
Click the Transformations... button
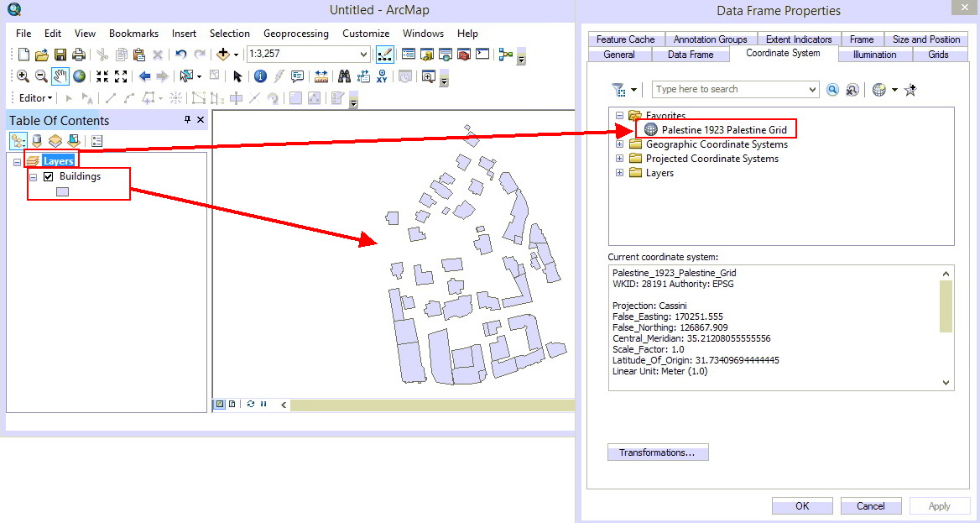pos(658,452)
